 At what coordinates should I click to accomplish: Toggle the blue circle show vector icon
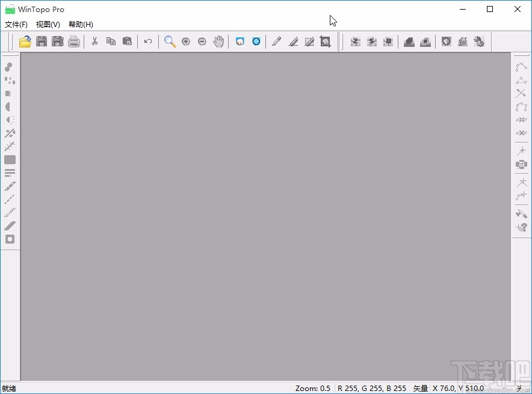point(256,42)
